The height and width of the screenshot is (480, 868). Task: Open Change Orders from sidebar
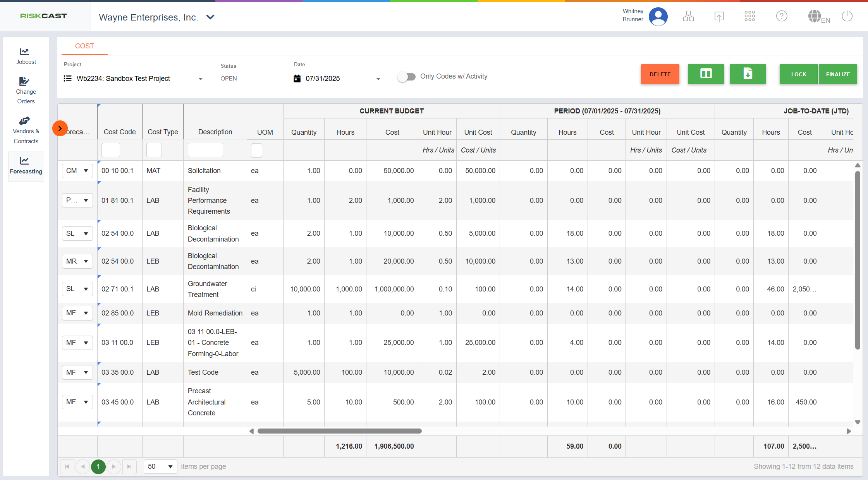[x=26, y=91]
